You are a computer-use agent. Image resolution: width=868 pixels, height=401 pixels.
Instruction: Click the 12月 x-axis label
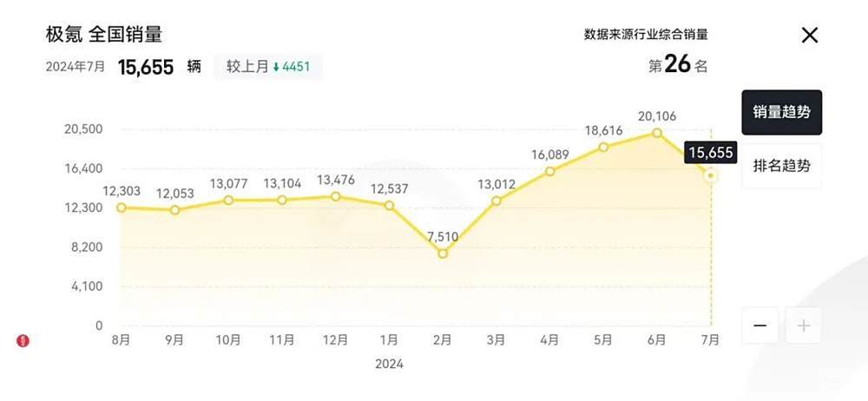(x=335, y=340)
